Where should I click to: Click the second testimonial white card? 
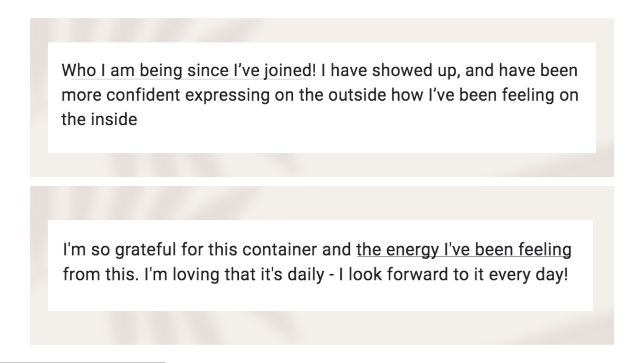pyautogui.click(x=320, y=265)
